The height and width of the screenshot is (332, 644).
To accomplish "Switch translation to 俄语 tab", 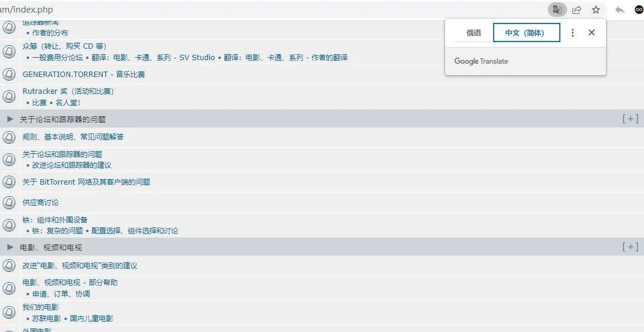I will click(x=474, y=33).
